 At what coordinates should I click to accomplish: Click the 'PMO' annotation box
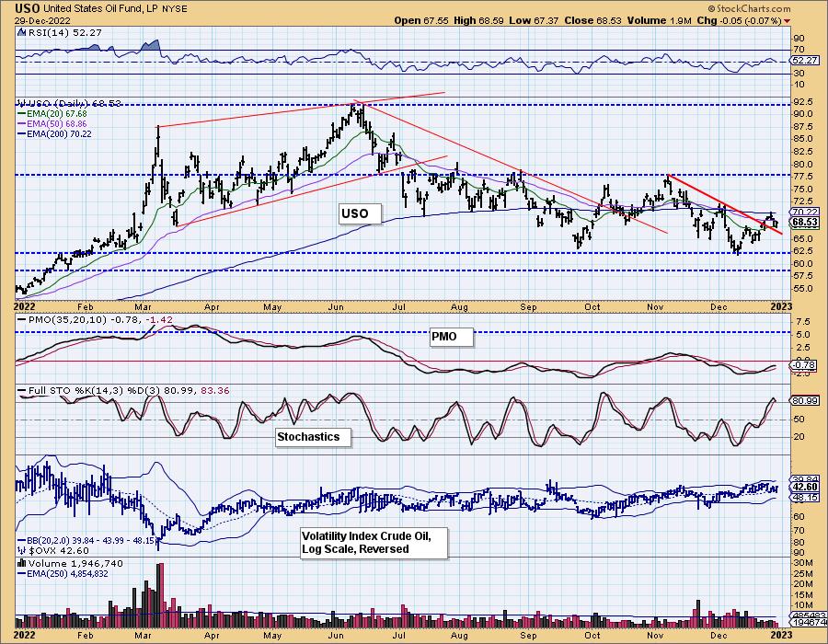[x=451, y=336]
